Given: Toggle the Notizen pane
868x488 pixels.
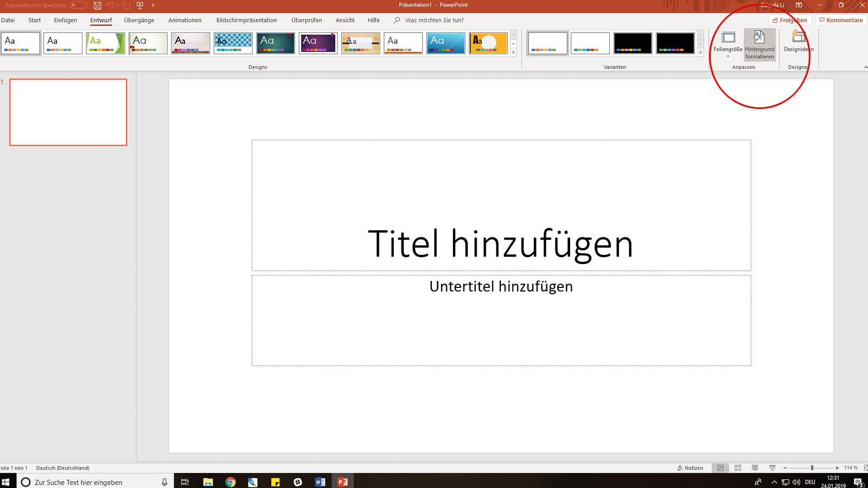Looking at the screenshot, I should click(690, 468).
